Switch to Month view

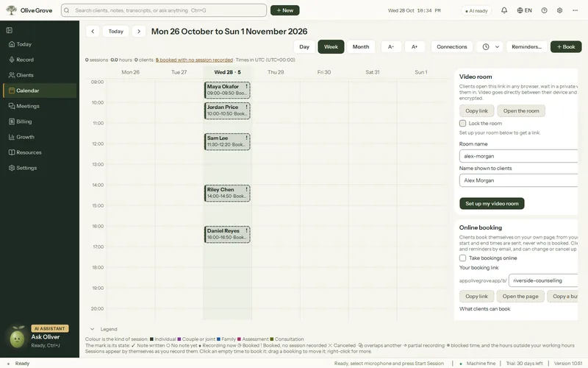(x=361, y=46)
